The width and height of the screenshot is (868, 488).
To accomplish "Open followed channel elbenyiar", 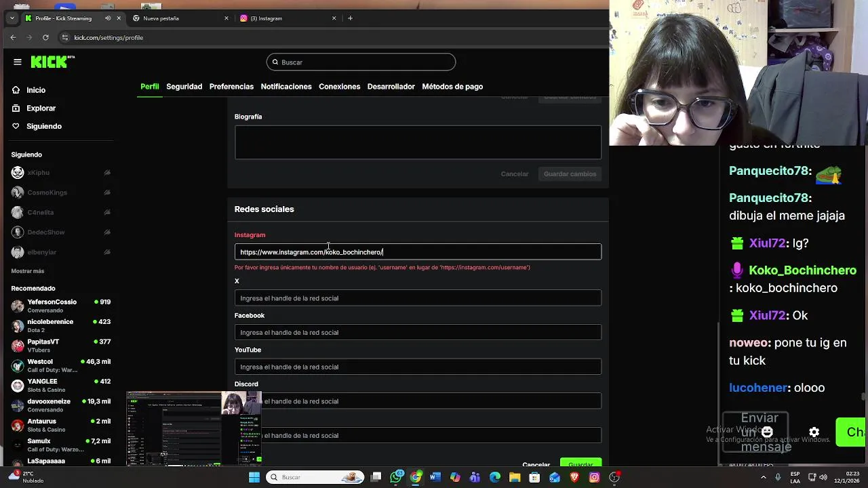I will click(x=61, y=252).
